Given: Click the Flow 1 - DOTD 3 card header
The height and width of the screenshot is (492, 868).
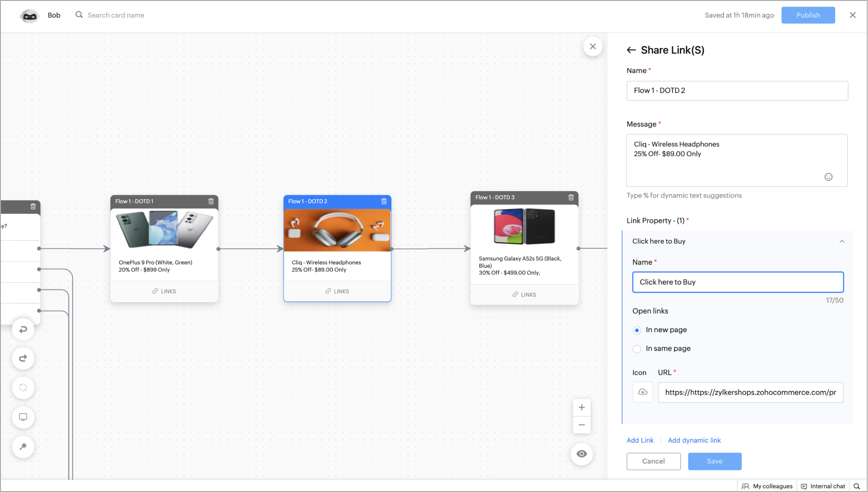Looking at the screenshot, I should (x=524, y=198).
